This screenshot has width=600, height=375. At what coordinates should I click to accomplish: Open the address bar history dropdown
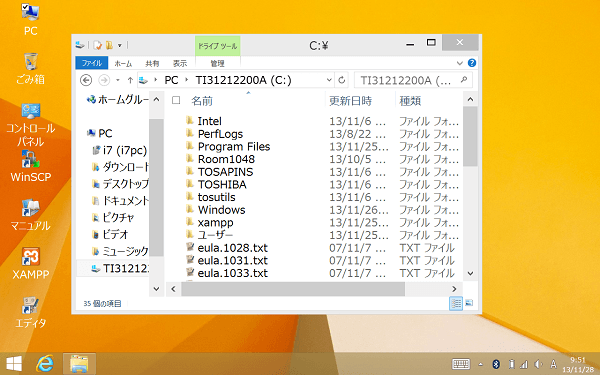click(x=329, y=80)
